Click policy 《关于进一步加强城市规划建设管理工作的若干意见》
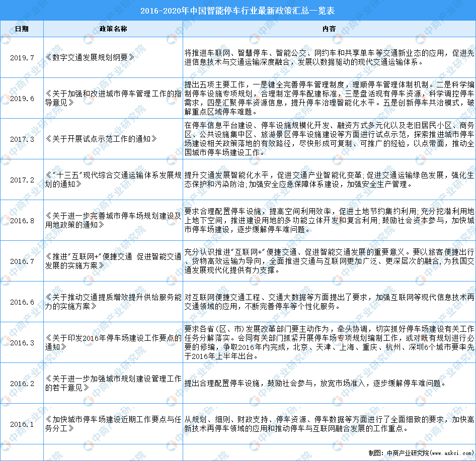The width and height of the screenshot is (476, 461). click(x=113, y=383)
